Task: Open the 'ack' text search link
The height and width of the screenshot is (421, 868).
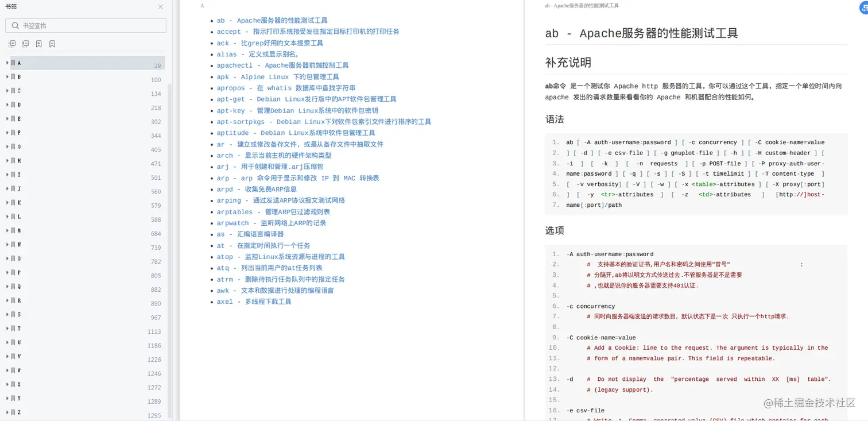Action: [270, 43]
